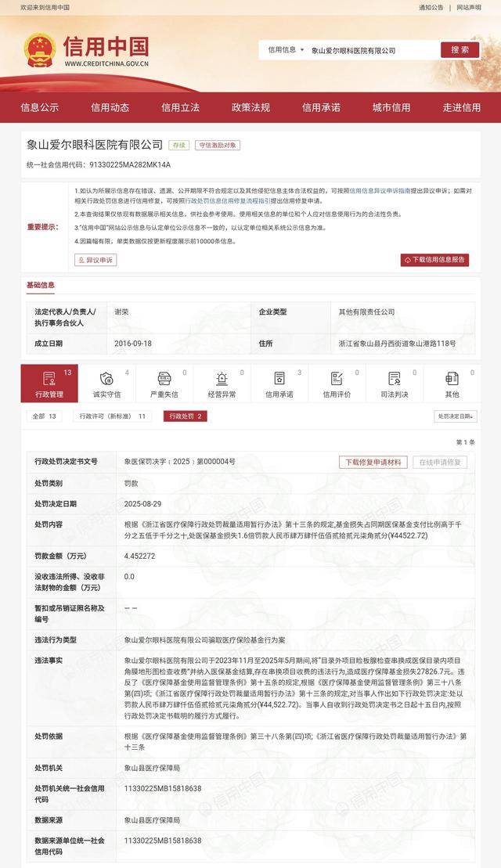Open the 信用承诺 document icon tab

pyautogui.click(x=279, y=384)
